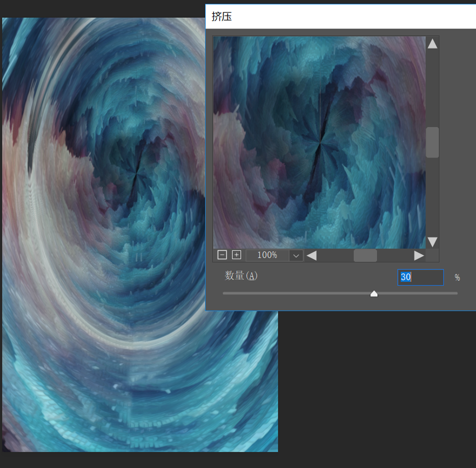Click the amount slider handle
Image resolution: width=476 pixels, height=468 pixels.
click(374, 293)
